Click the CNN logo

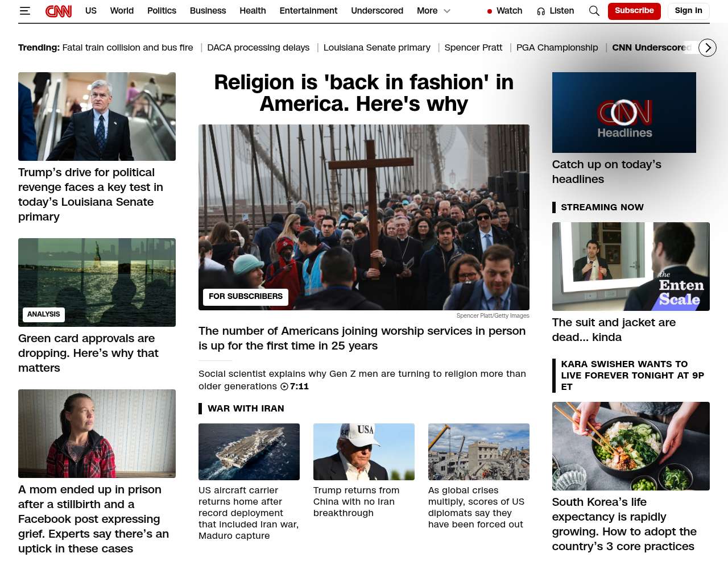coord(59,11)
